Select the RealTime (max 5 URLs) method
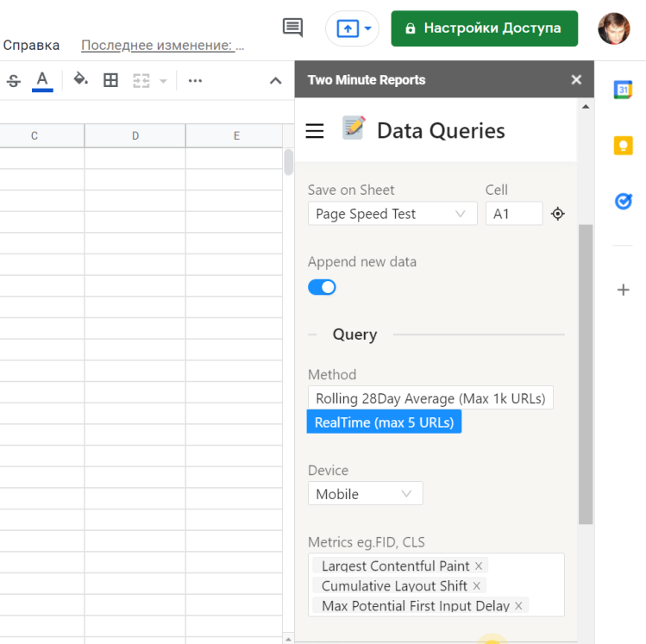 click(384, 422)
